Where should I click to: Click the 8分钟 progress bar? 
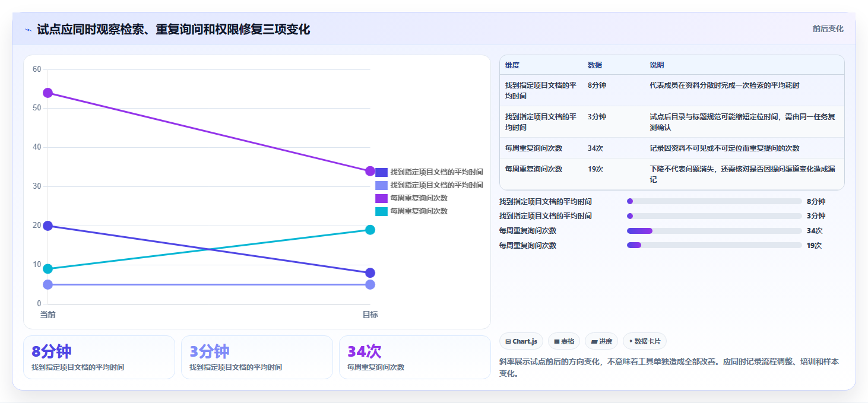tap(714, 201)
